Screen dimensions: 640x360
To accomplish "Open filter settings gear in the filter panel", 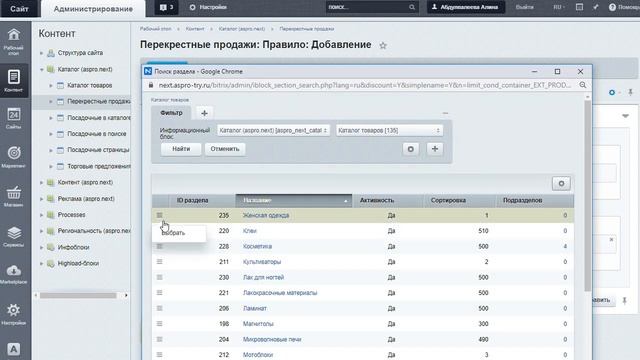I will pos(411,149).
